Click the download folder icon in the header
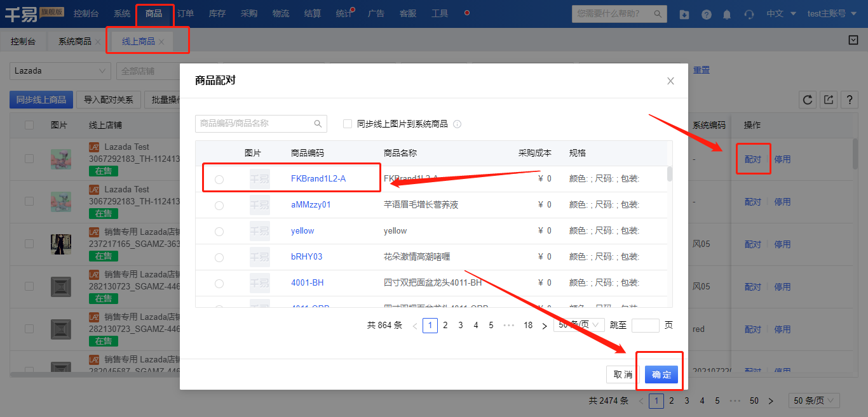This screenshot has height=417, width=868. coord(684,14)
